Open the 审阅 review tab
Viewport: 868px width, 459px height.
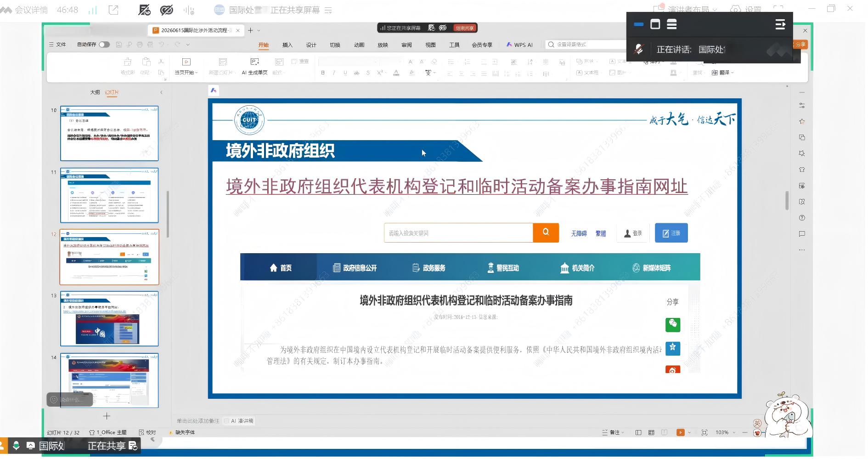(407, 45)
